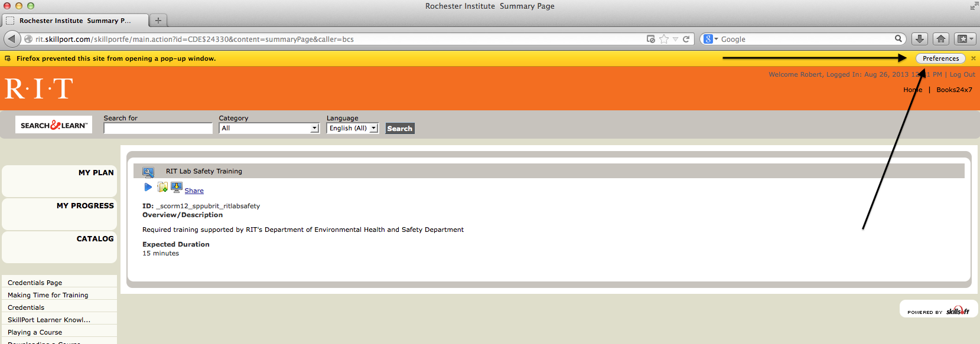This screenshot has width=980, height=344.
Task: Click the Preferences button in pop-up bar
Action: (940, 58)
